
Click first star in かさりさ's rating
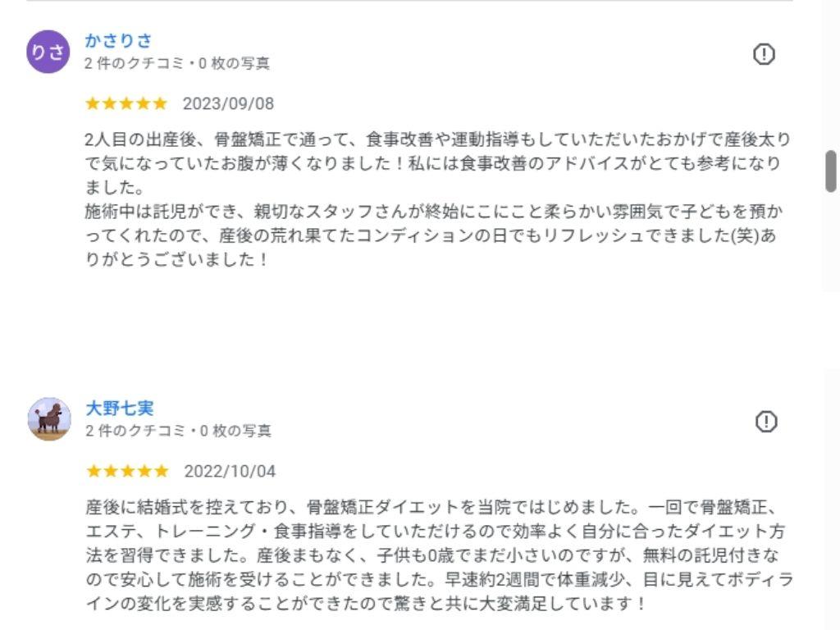point(92,103)
